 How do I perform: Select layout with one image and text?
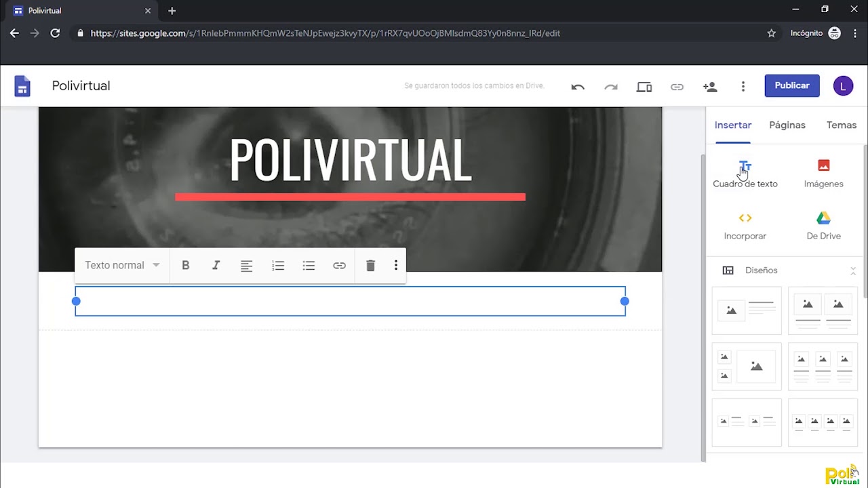click(x=747, y=310)
